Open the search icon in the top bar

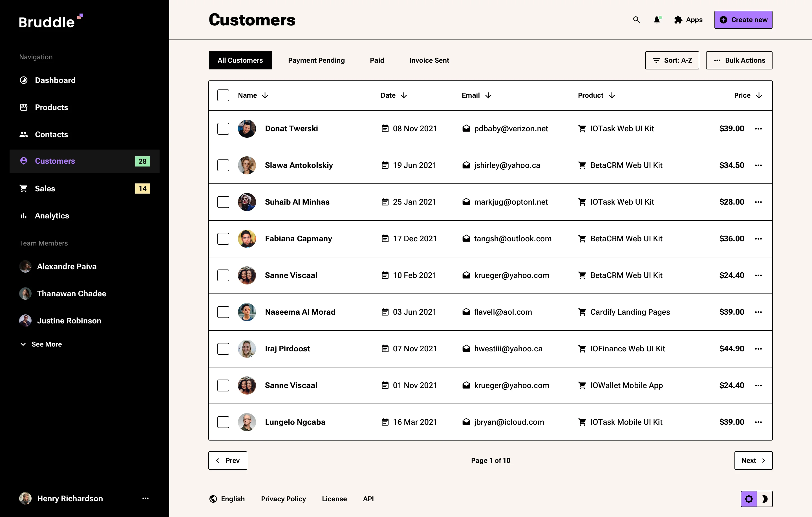click(637, 19)
